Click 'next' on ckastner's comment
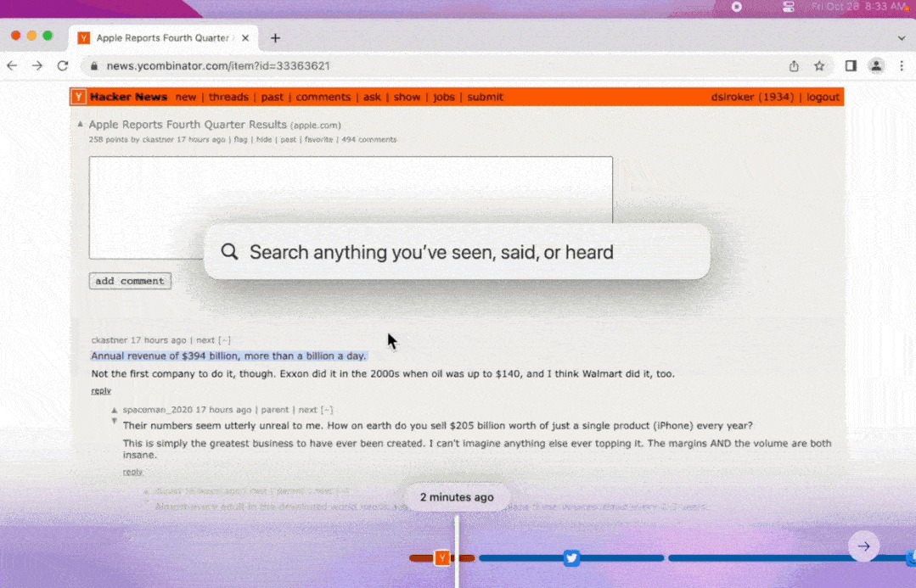 point(205,340)
